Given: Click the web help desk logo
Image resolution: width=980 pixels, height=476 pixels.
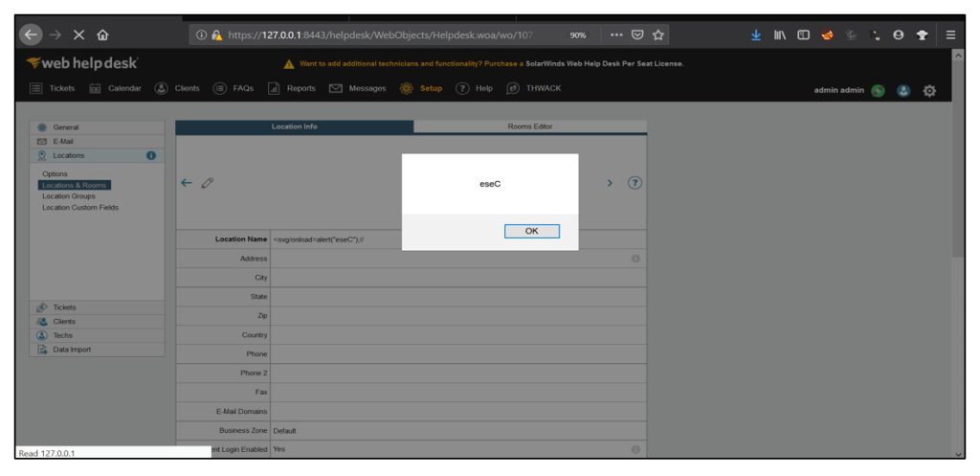Looking at the screenshot, I should pos(82,63).
